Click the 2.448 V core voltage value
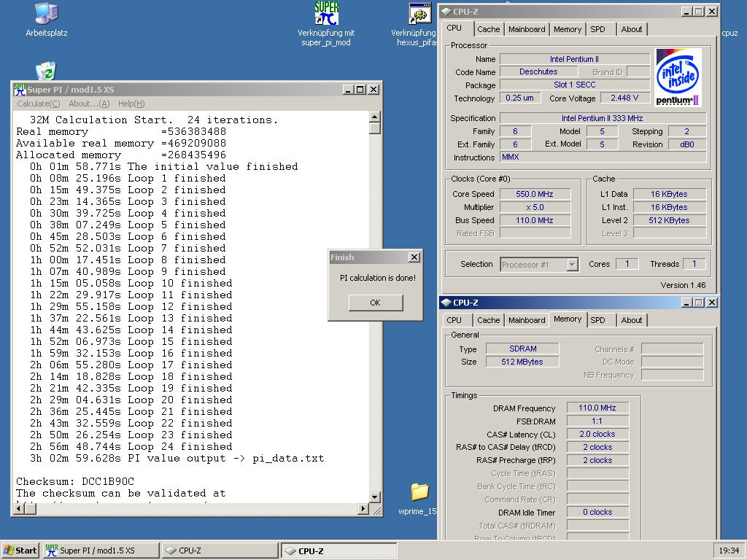The height and width of the screenshot is (560, 747). click(x=624, y=98)
